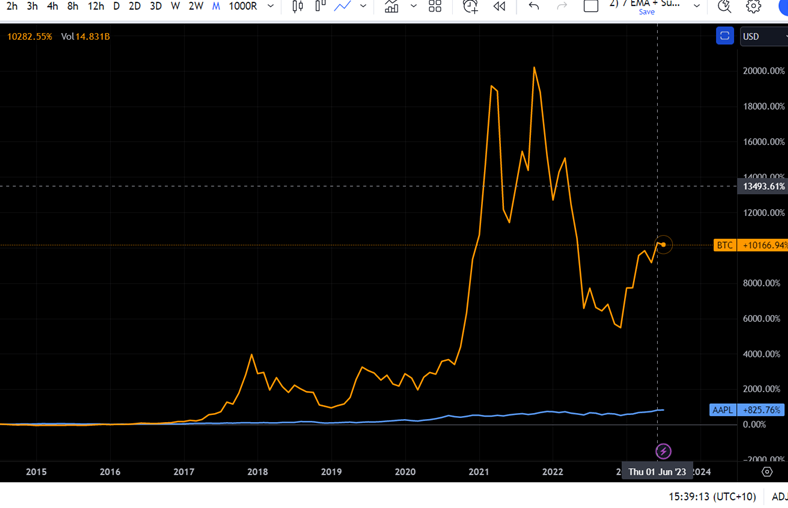This screenshot has width=788, height=508.
Task: Expand the timeframe interval dropdown
Action: click(x=270, y=7)
